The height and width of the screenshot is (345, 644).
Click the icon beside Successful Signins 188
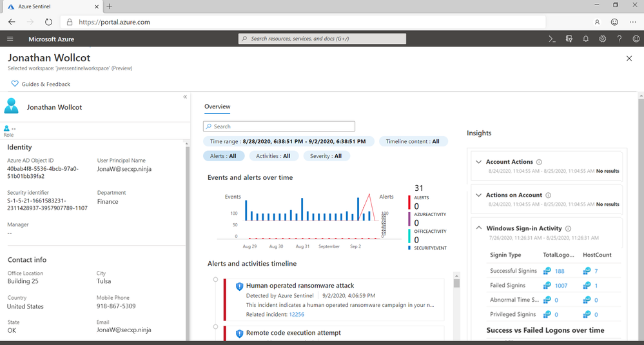547,271
